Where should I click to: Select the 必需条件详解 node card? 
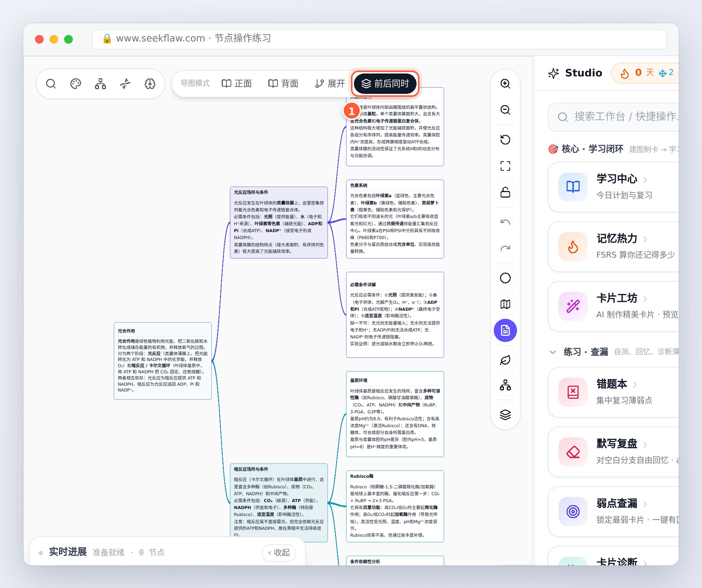tap(395, 315)
